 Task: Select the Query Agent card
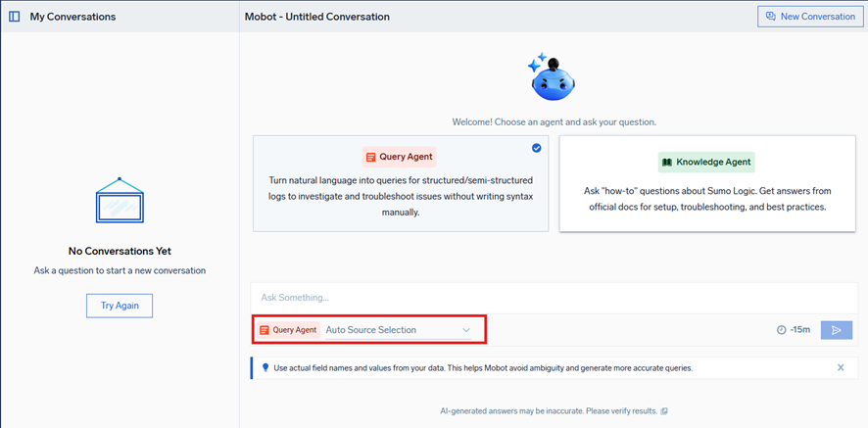coord(400,183)
